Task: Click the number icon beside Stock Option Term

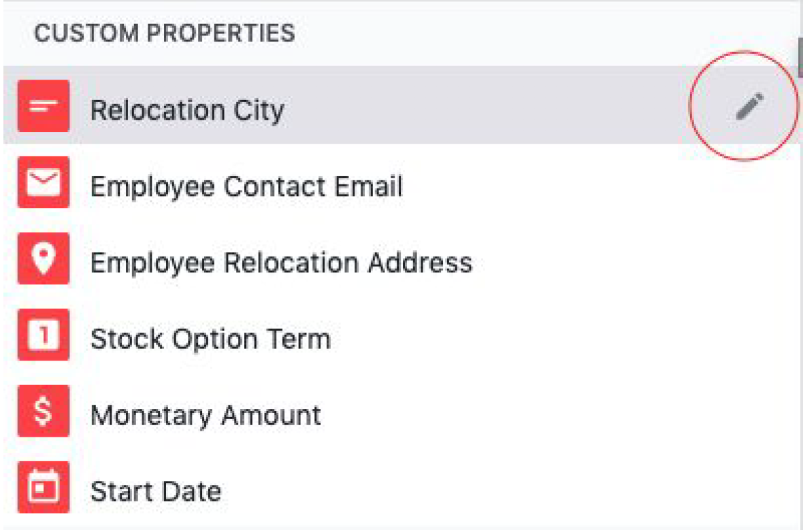Action: click(44, 334)
